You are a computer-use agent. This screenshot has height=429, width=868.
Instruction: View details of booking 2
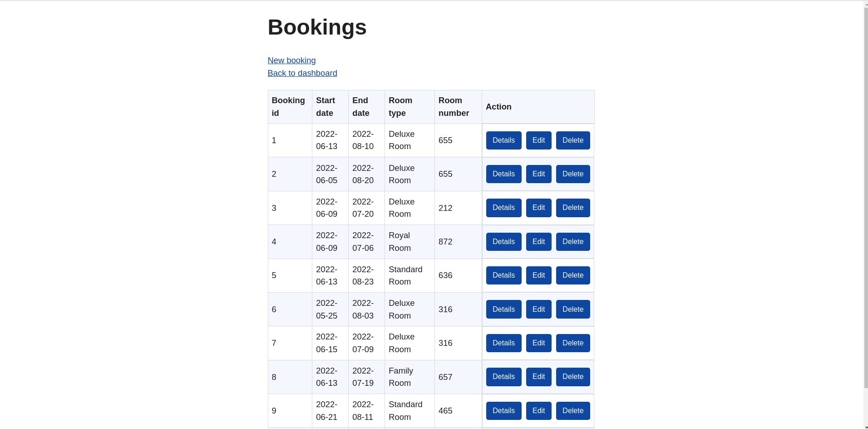tap(503, 174)
